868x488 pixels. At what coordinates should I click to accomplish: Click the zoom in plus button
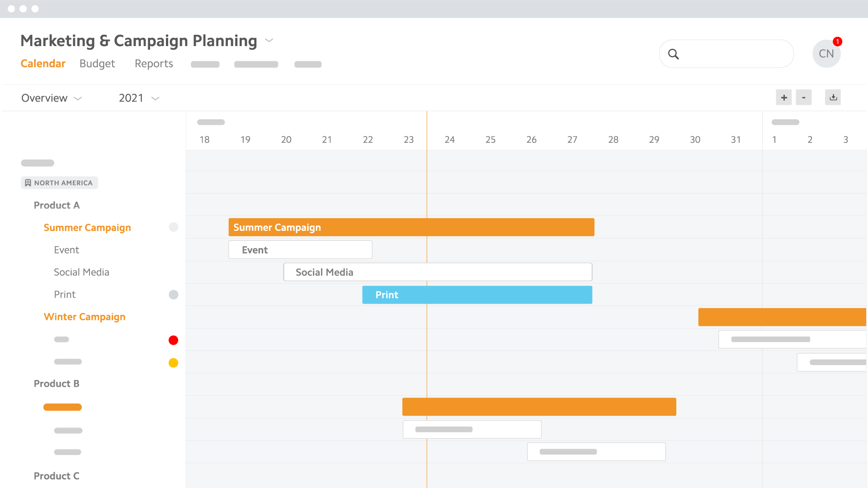pos(784,98)
